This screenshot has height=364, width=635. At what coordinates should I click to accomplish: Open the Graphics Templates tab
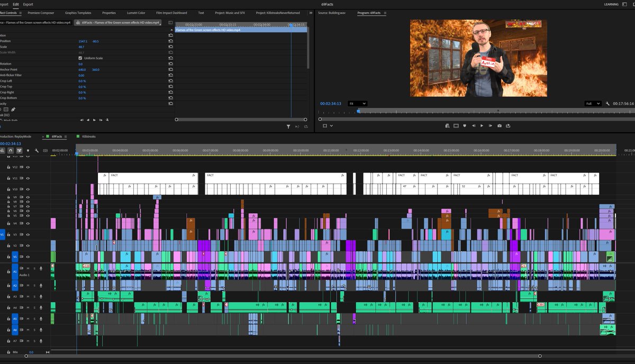(78, 13)
